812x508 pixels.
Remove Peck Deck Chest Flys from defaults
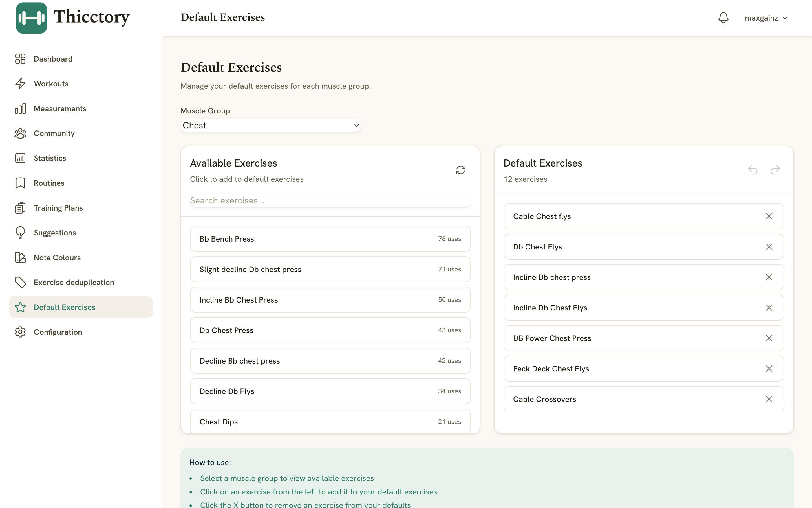(x=769, y=369)
